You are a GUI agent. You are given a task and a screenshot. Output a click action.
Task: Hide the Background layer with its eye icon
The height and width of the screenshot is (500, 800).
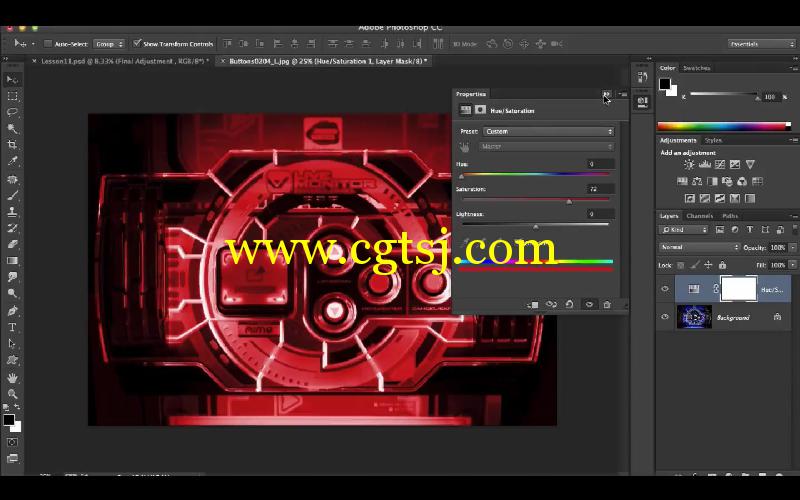click(x=665, y=317)
